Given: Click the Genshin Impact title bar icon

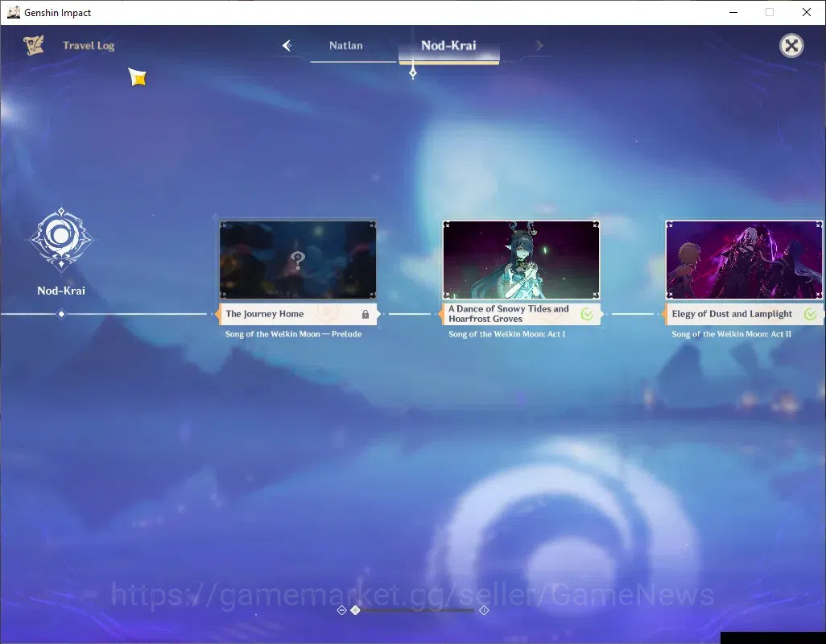Looking at the screenshot, I should (13, 12).
